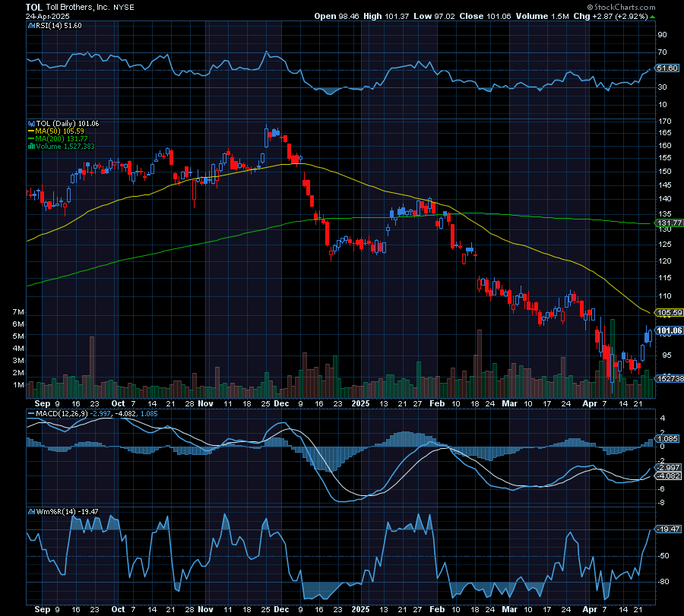Select the RSI value tag showing 51.60
This screenshot has height=616, width=684.
(x=666, y=68)
